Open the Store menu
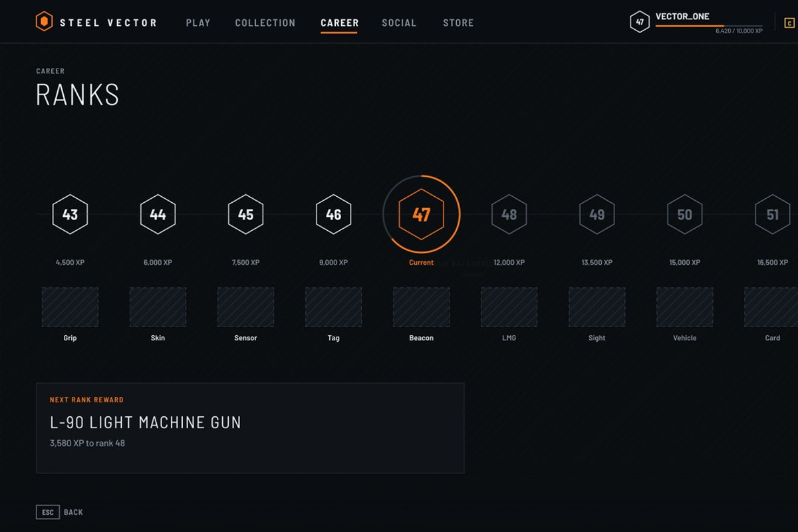 [x=458, y=23]
